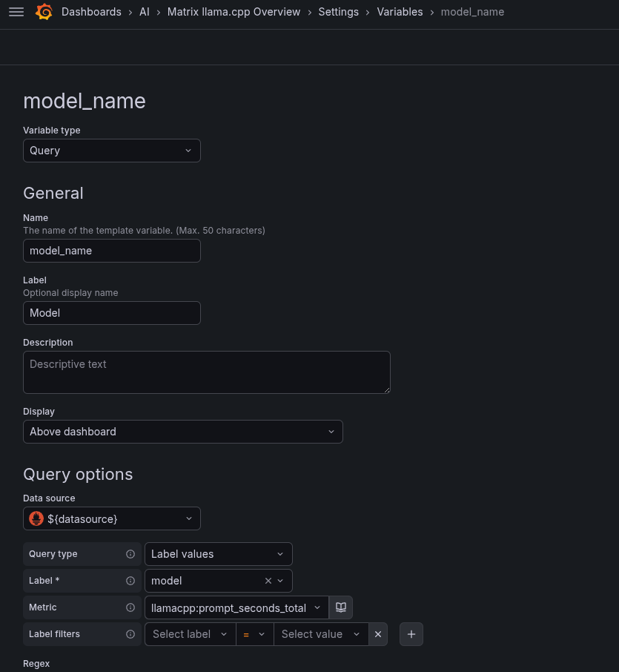Focus the Name input field
Screen dimensions: 619x672
112,251
